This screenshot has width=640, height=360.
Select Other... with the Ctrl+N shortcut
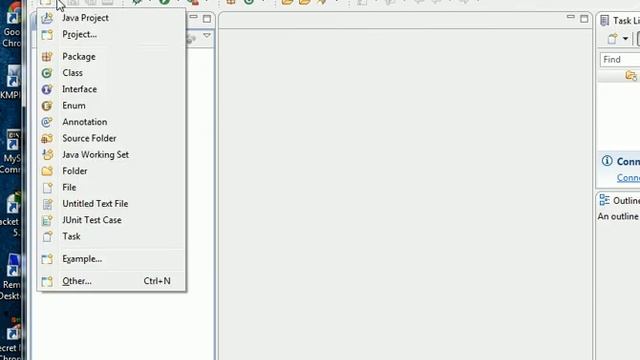pos(111,281)
